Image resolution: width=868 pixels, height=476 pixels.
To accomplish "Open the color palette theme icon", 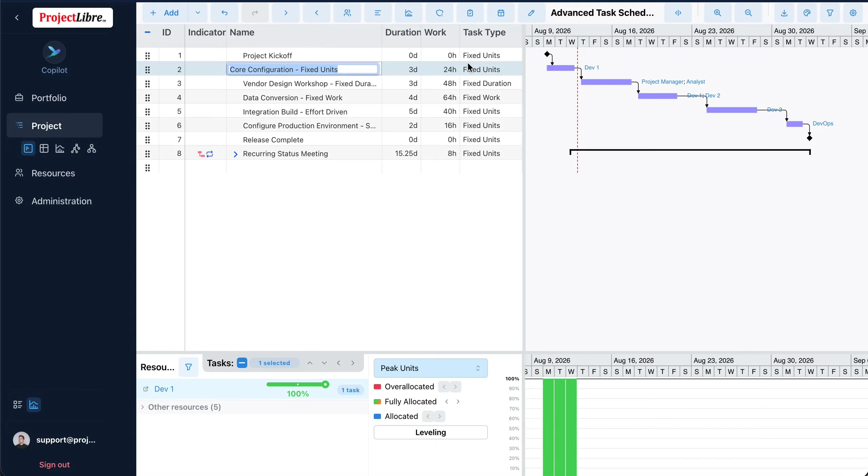I will [x=807, y=13].
